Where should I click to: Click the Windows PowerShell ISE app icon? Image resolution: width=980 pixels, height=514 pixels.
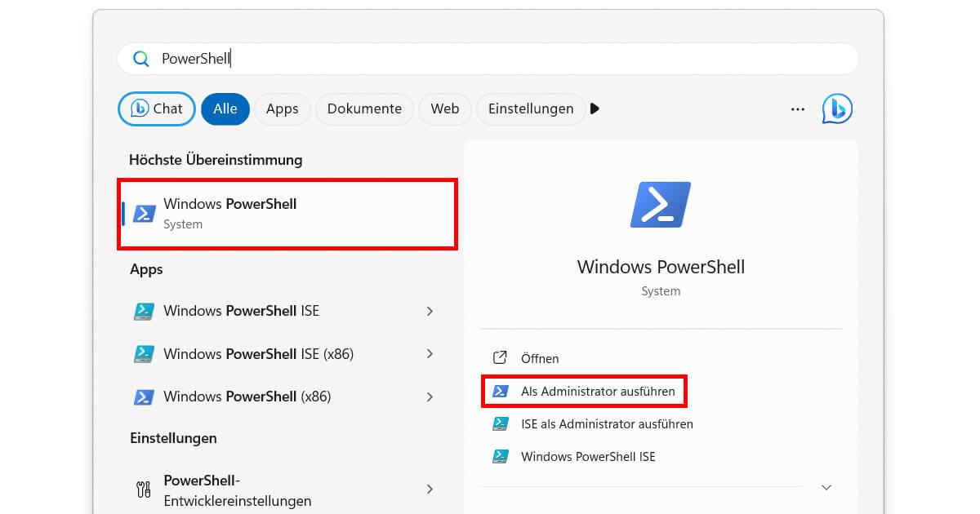[x=145, y=311]
